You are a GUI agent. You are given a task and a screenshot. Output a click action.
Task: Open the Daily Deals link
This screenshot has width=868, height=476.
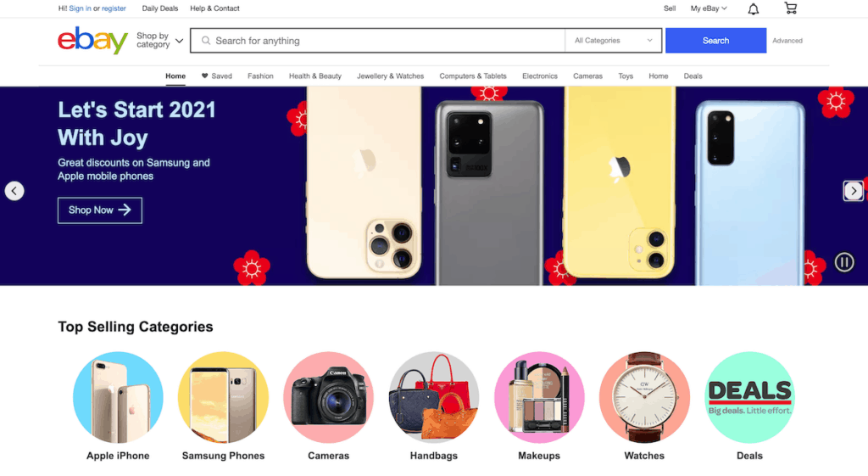pyautogui.click(x=160, y=8)
